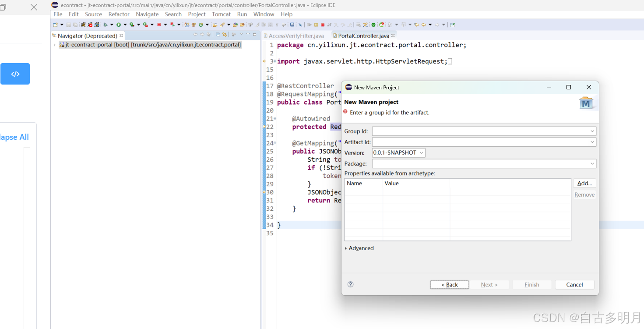Collapse the @Autowired field fold marker

tap(274, 119)
